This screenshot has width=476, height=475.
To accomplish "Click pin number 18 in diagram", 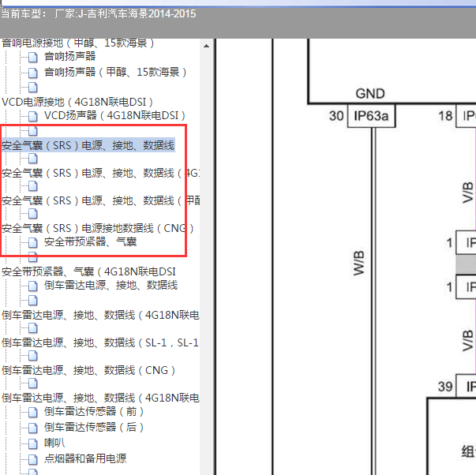I will pyautogui.click(x=445, y=116).
